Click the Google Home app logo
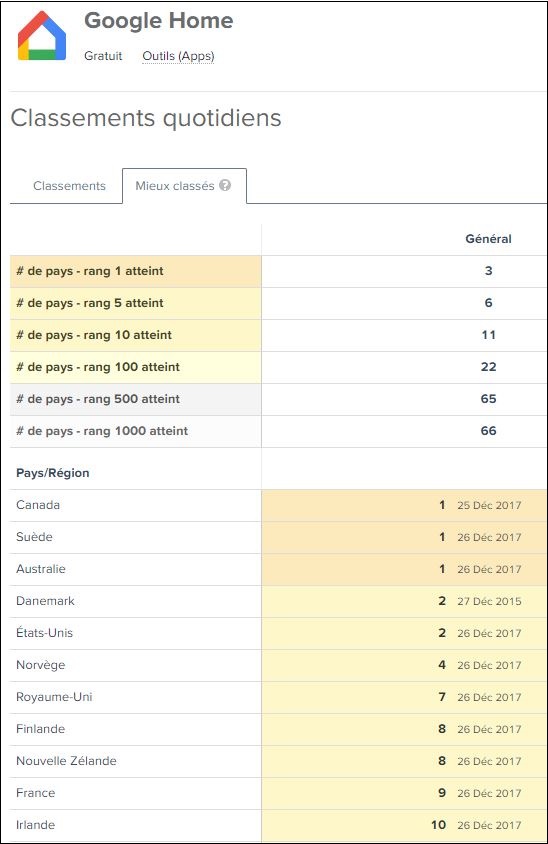 [x=42, y=35]
